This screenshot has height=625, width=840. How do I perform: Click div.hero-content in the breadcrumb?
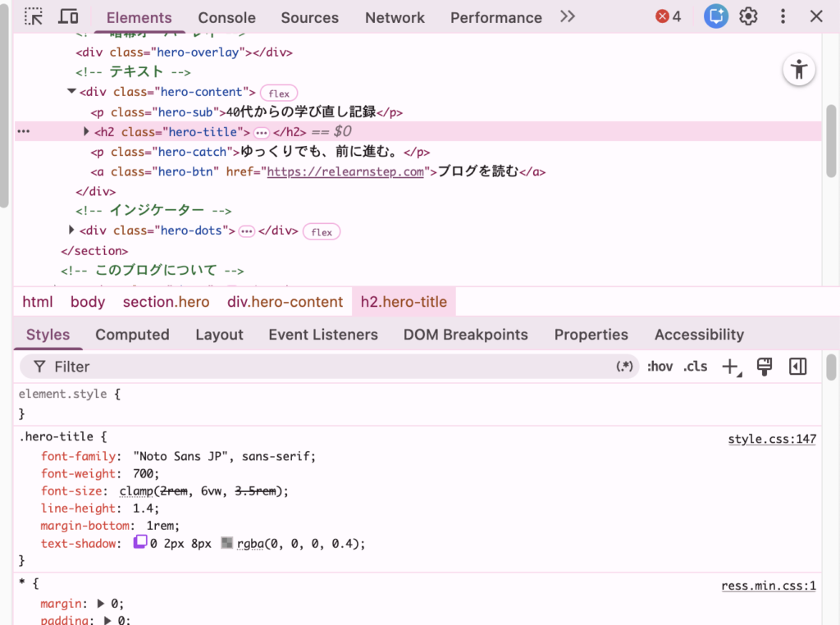(x=285, y=302)
